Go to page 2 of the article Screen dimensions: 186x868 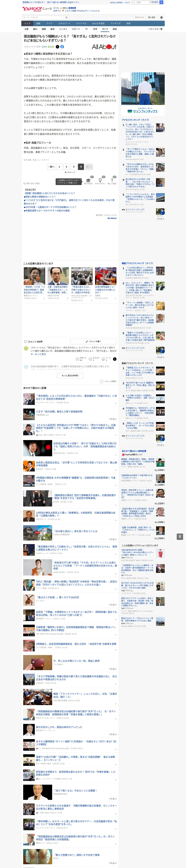(66, 167)
